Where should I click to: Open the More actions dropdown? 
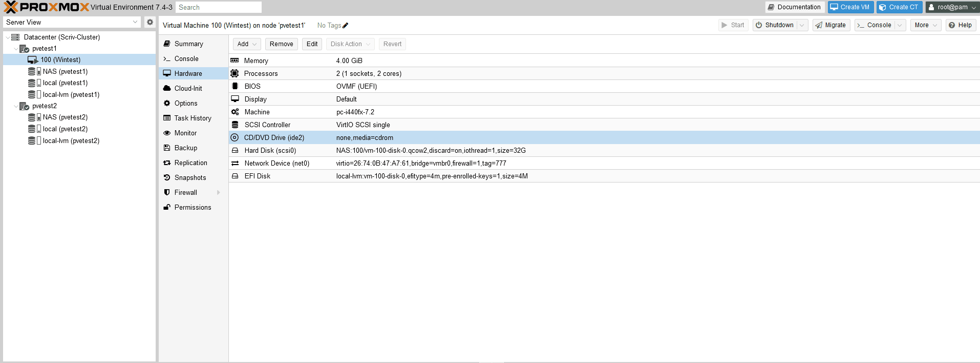(x=926, y=25)
